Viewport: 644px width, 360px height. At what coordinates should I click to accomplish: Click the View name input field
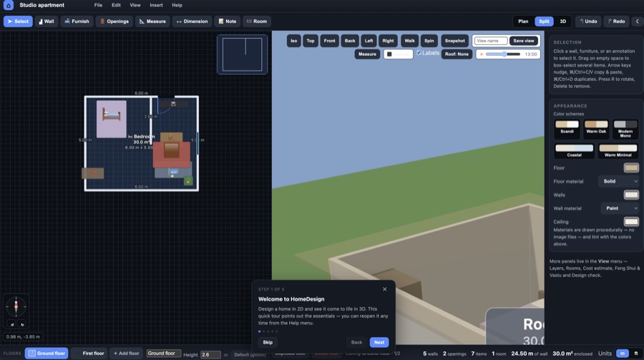[x=491, y=41]
